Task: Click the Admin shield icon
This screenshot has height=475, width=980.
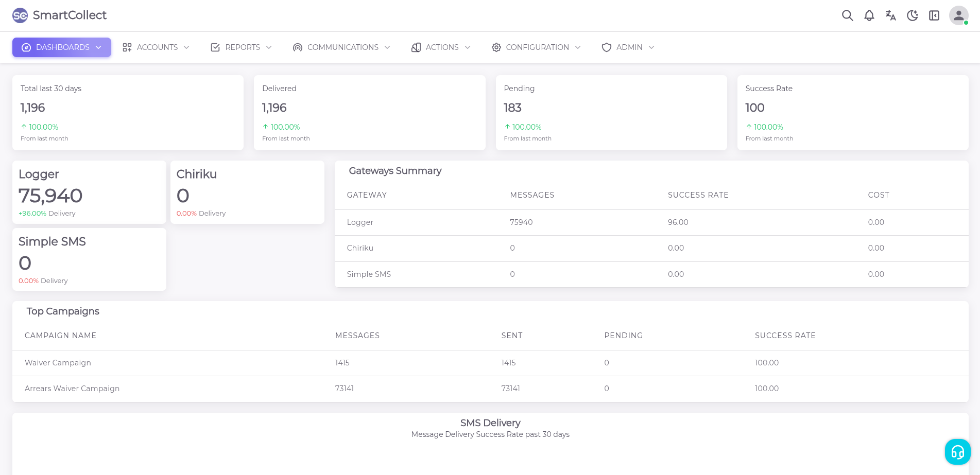Action: coord(607,47)
